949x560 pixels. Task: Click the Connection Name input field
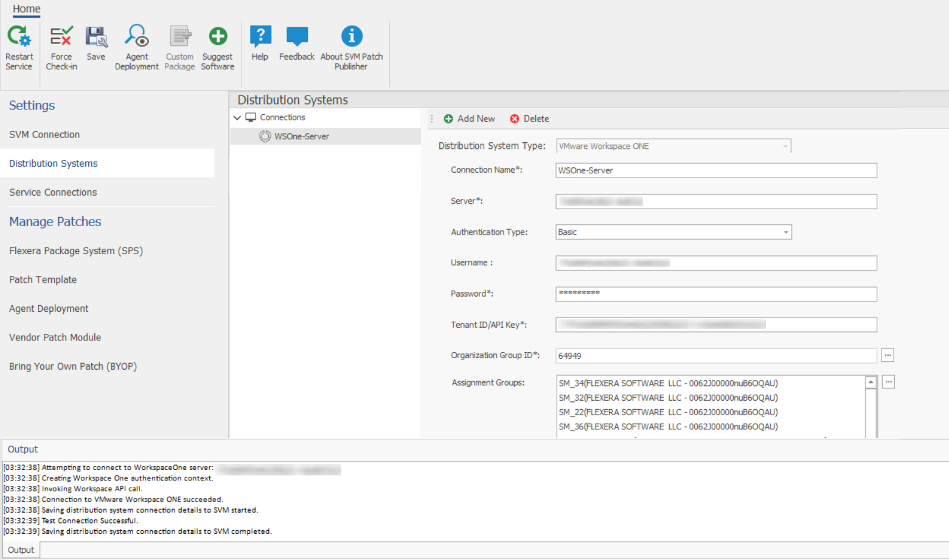pyautogui.click(x=715, y=171)
